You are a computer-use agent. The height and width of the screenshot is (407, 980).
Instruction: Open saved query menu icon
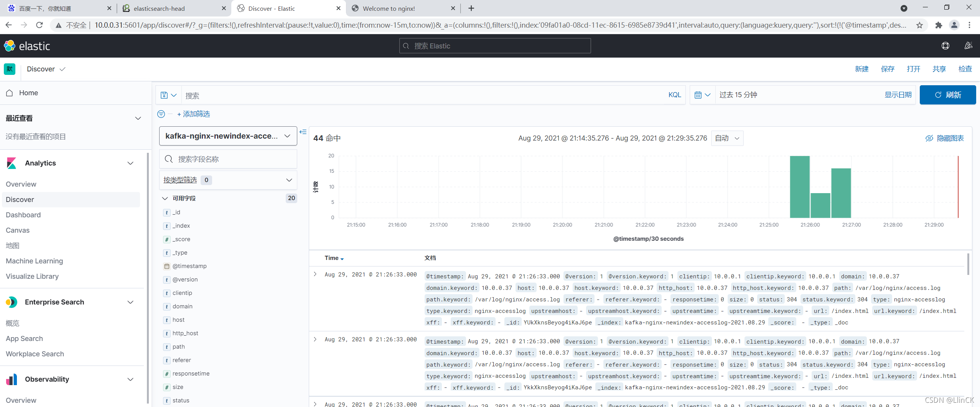click(168, 95)
